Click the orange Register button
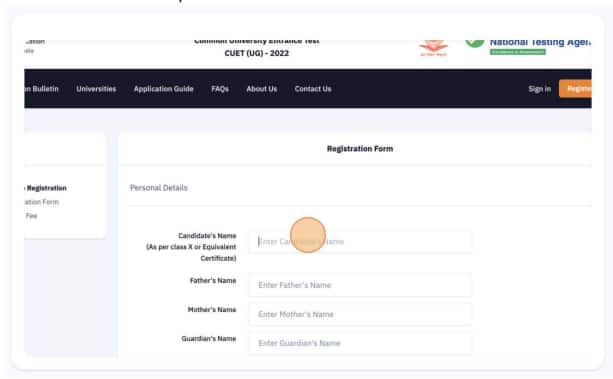This screenshot has height=379, width=613. tap(575, 89)
